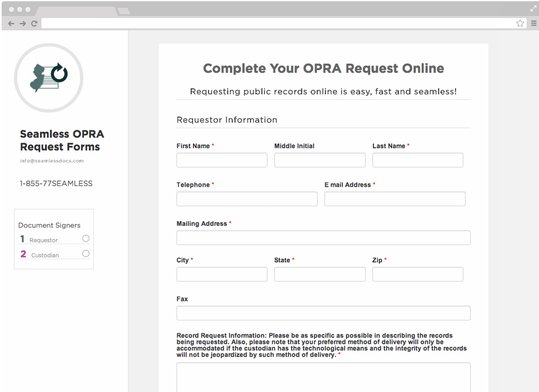Screen dimensions: 539x392
Task: Focus the First Name field
Action: [x=222, y=160]
